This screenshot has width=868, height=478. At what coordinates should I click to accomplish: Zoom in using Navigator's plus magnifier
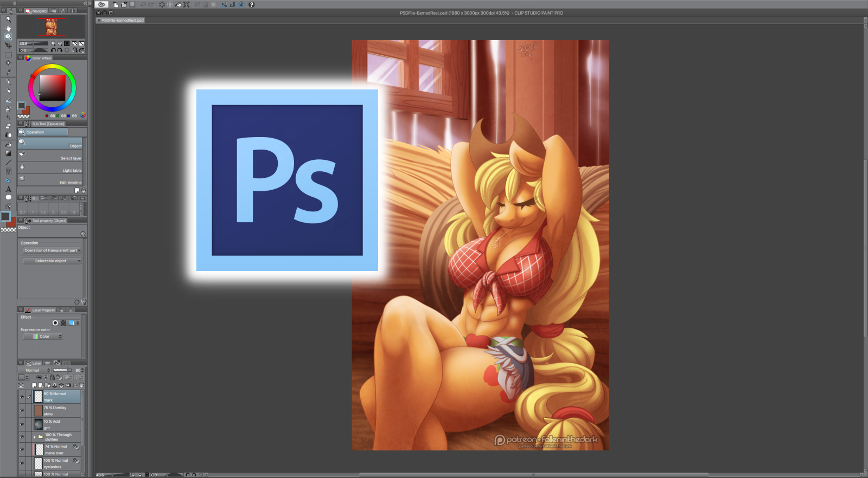[x=60, y=43]
